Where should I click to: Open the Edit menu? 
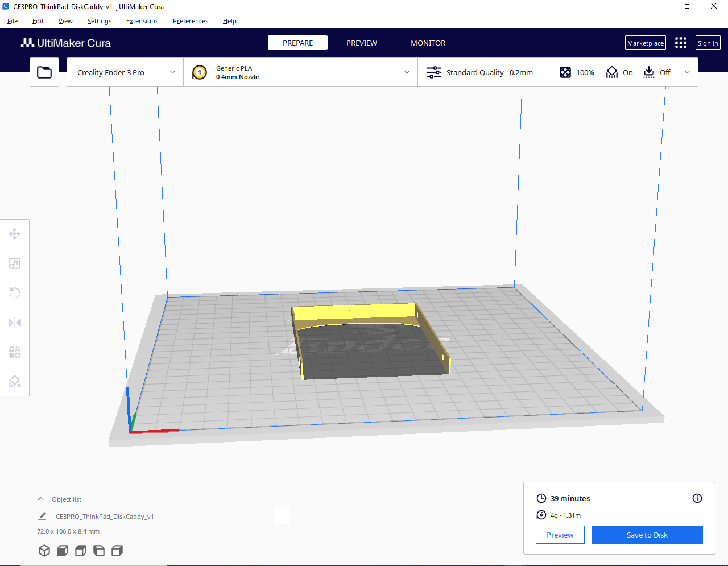click(38, 21)
